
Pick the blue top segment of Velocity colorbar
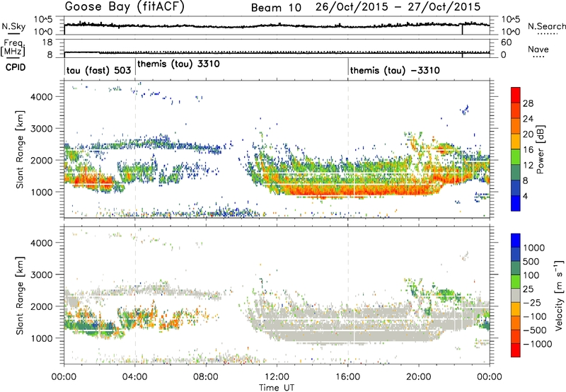coord(516,241)
